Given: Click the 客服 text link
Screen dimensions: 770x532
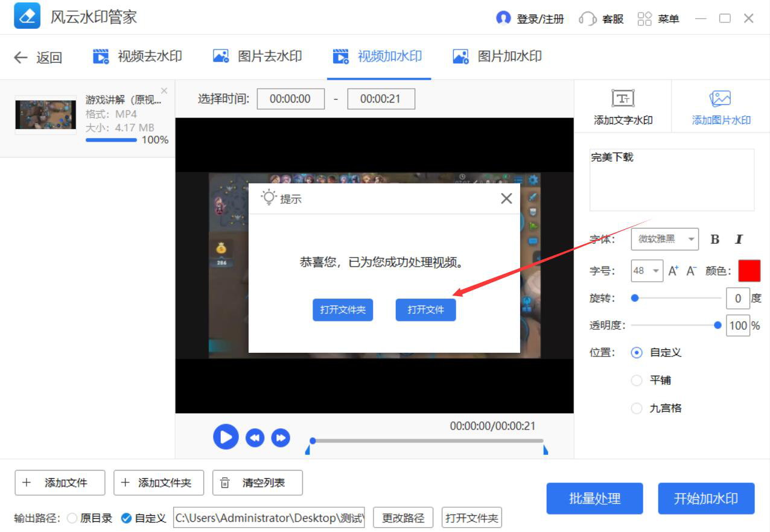Looking at the screenshot, I should pos(613,19).
